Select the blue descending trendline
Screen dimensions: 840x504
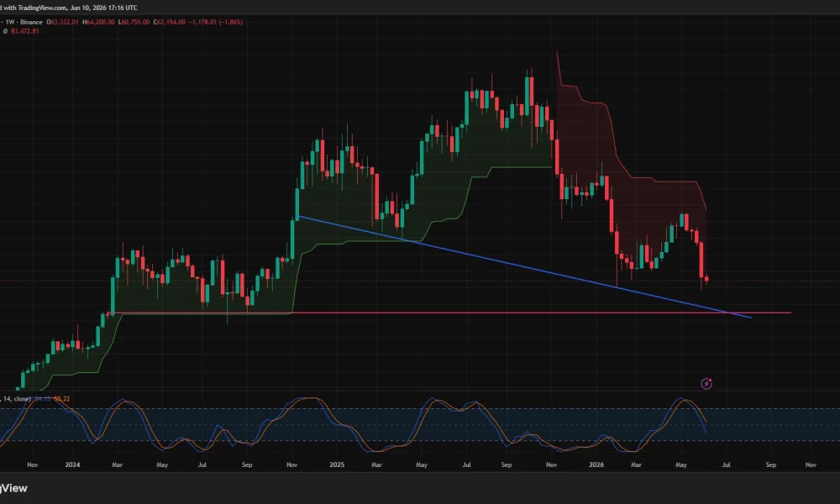pyautogui.click(x=525, y=267)
